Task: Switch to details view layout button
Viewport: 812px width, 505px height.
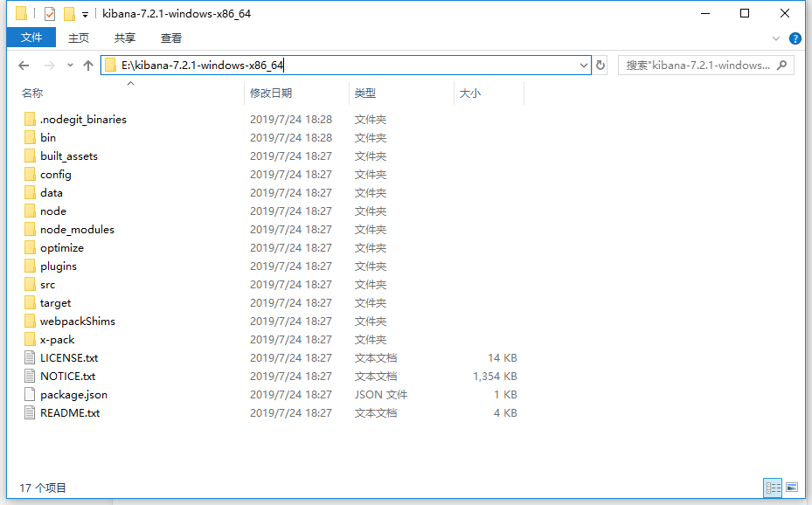Action: click(774, 488)
